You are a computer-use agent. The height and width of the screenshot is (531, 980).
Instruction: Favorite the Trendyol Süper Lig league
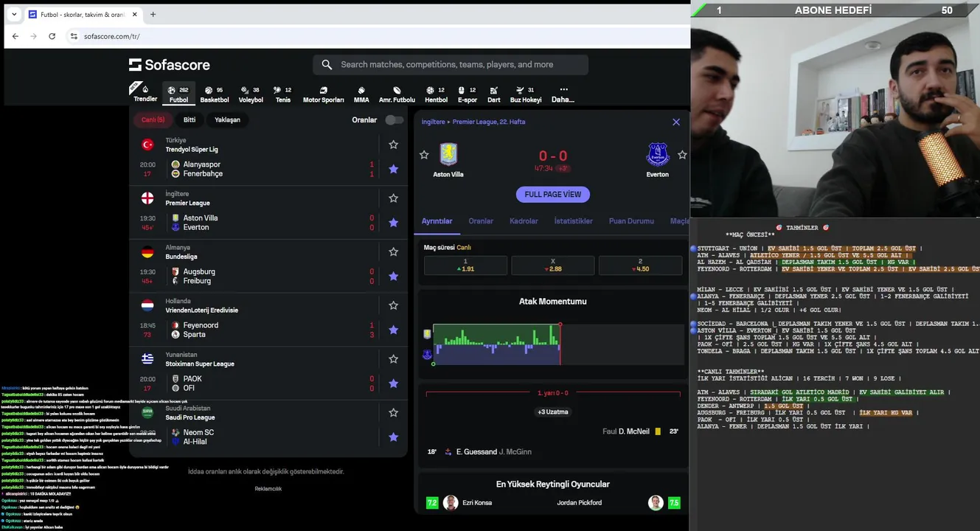pyautogui.click(x=394, y=145)
